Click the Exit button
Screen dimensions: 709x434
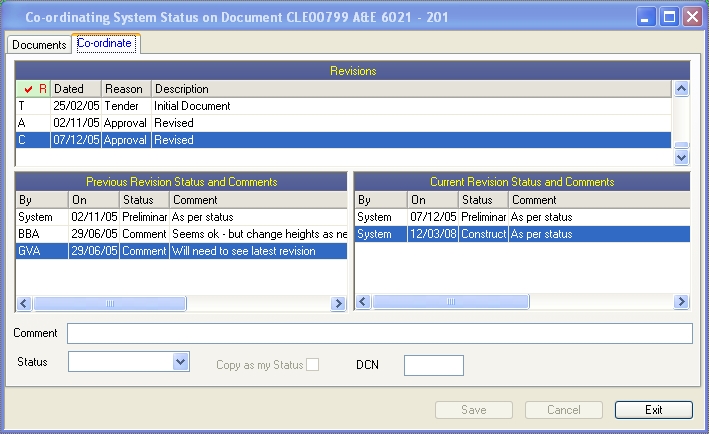pos(653,410)
